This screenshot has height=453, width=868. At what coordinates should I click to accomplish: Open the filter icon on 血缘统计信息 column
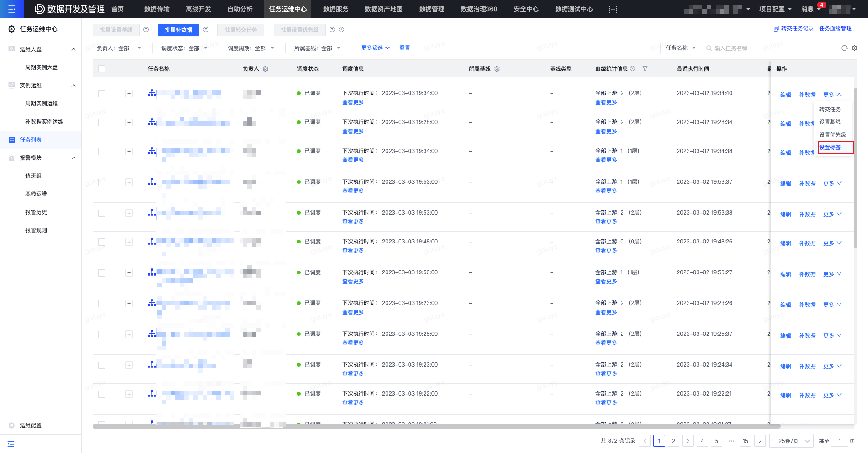point(645,68)
